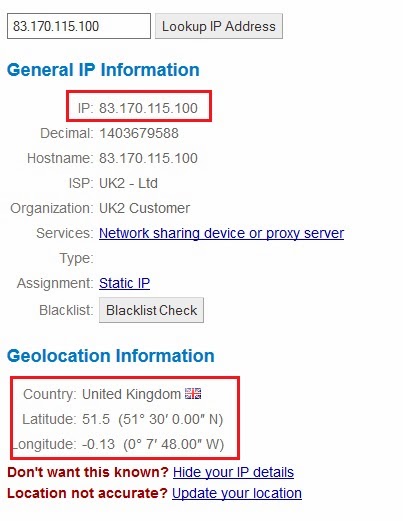Open the Network sharing device or proxy server link
This screenshot has height=521, width=403.
pyautogui.click(x=221, y=233)
